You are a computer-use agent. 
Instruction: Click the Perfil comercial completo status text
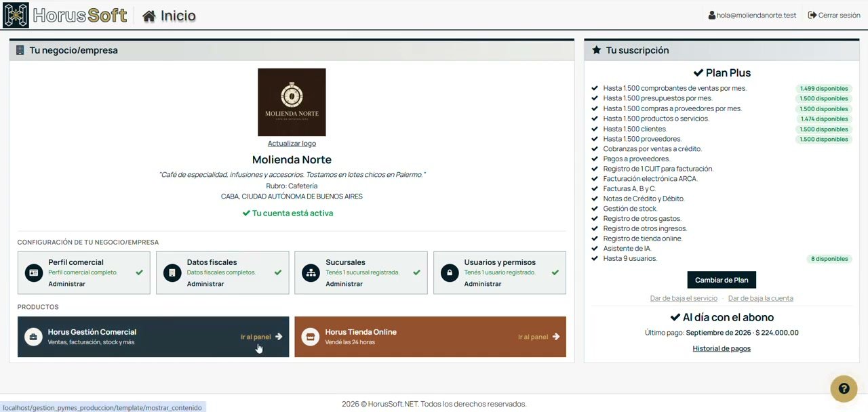(83, 272)
